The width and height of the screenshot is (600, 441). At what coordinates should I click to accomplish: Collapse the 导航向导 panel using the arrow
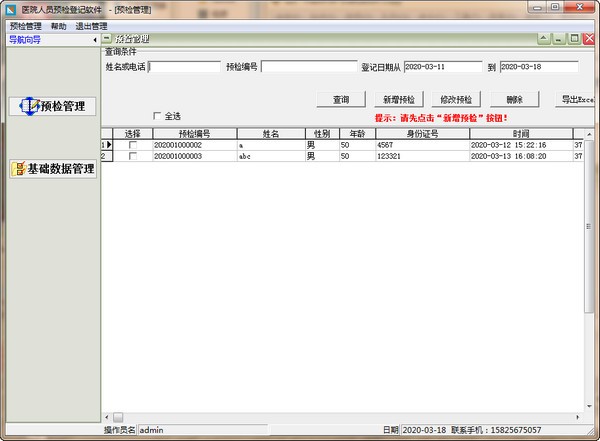(94, 40)
